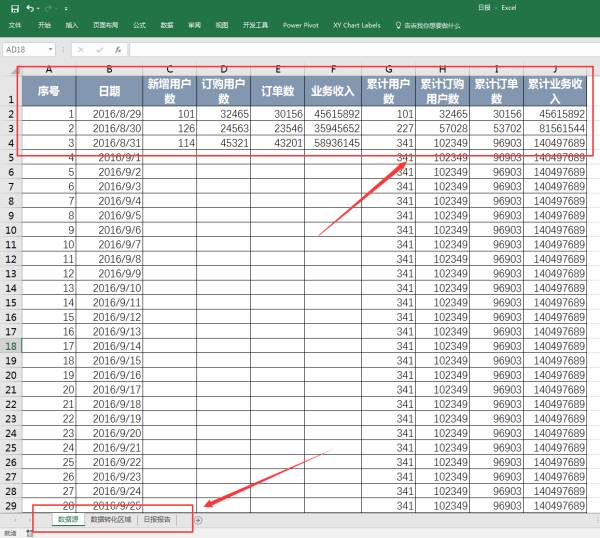Viewport: 600px width, 538px height.
Task: Select column J header
Action: tap(555, 69)
